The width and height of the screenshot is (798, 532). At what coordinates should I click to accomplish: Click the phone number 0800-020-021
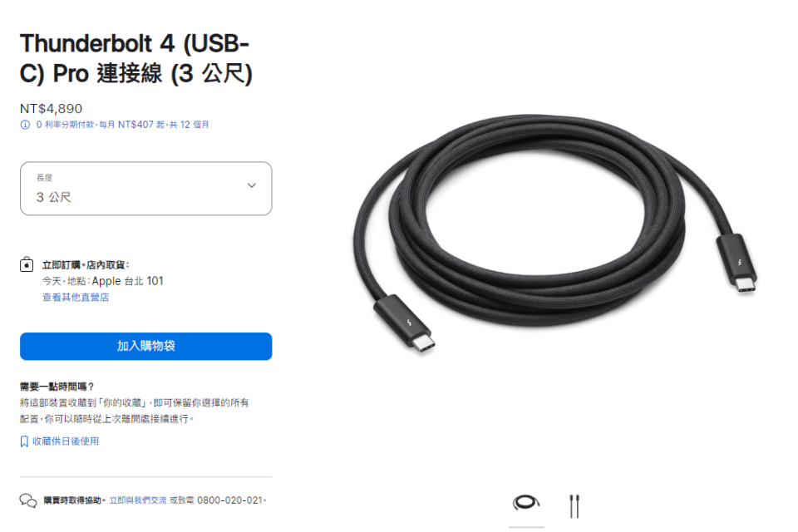[x=229, y=500]
